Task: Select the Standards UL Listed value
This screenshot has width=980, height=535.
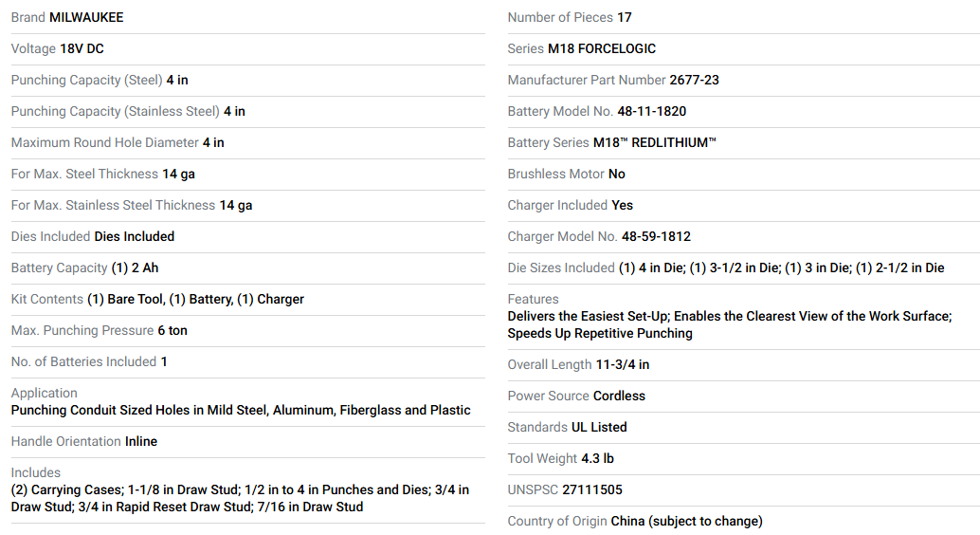Action: point(599,428)
